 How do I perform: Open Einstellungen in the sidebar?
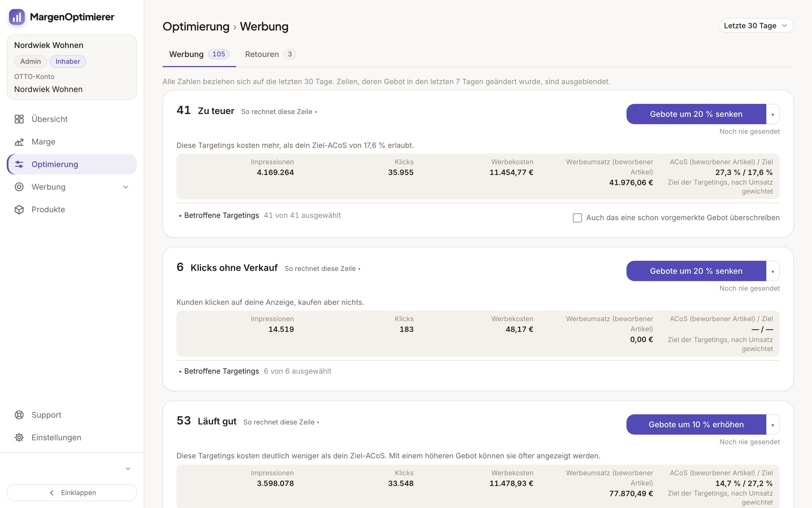[x=72, y=437]
